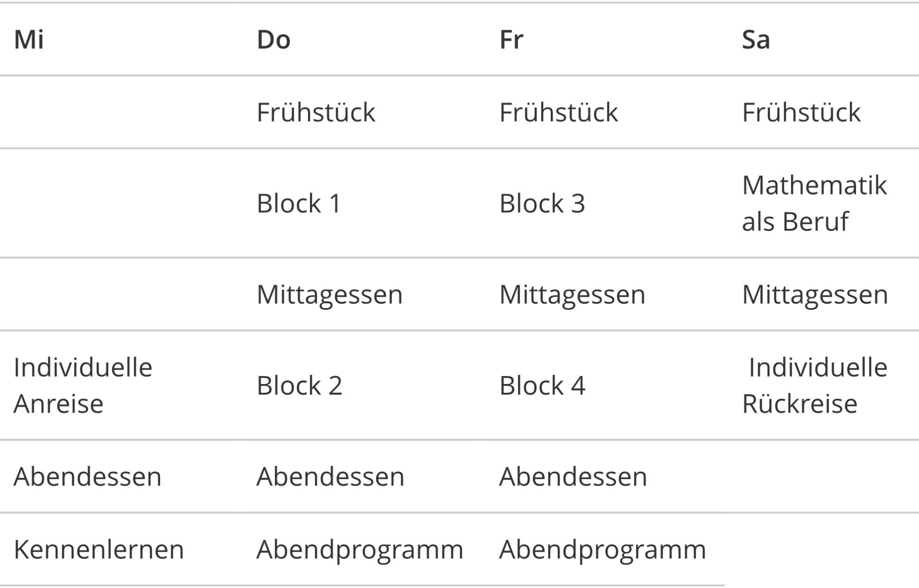Click Mittagessen in the Fr column
The image size is (919, 588).
[x=572, y=294]
